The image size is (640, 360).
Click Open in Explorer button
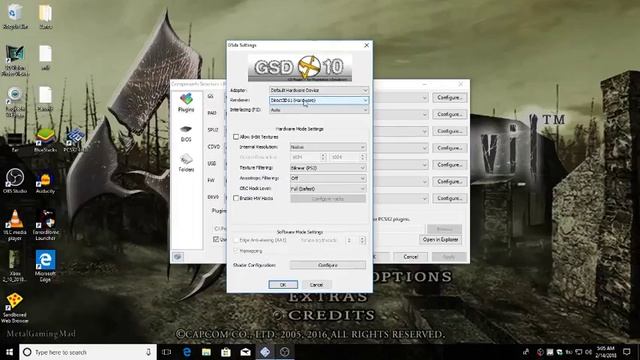440,240
